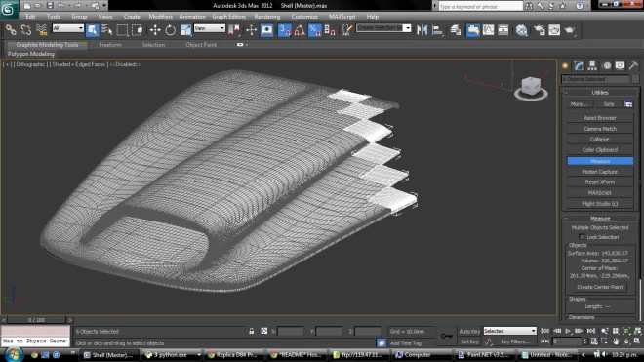
Task: Click the Camera Match utility button
Action: 600,129
